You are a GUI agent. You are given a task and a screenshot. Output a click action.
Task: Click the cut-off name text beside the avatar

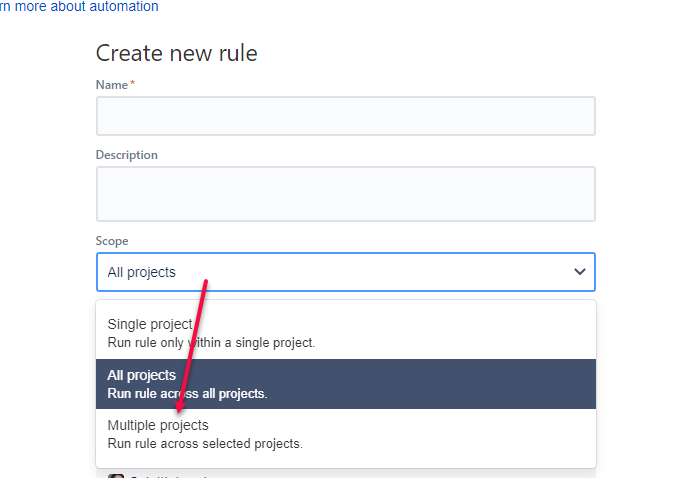click(169, 476)
